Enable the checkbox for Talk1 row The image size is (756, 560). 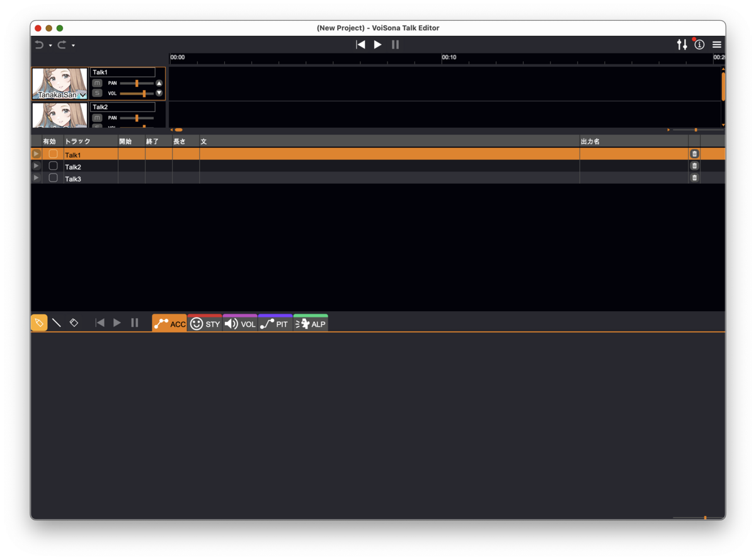(53, 154)
